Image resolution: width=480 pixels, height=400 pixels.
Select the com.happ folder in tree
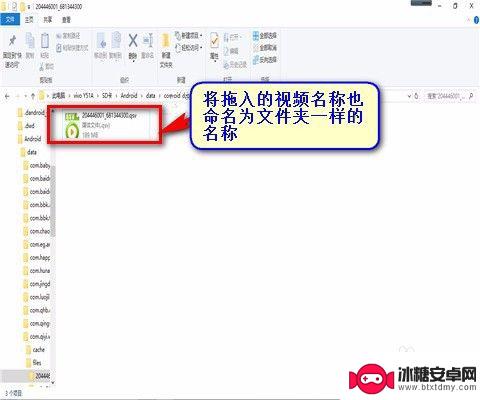37,258
